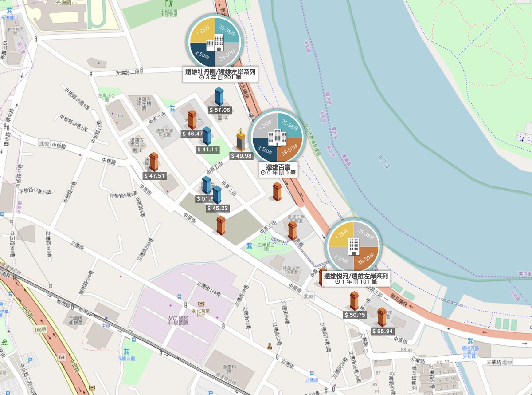Open the blue building marker priced $41.11
532x395 pixels.
[207, 136]
